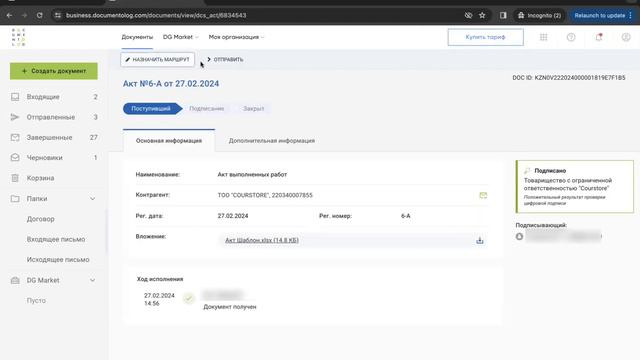Click Назначить маршрут button

(x=158, y=60)
